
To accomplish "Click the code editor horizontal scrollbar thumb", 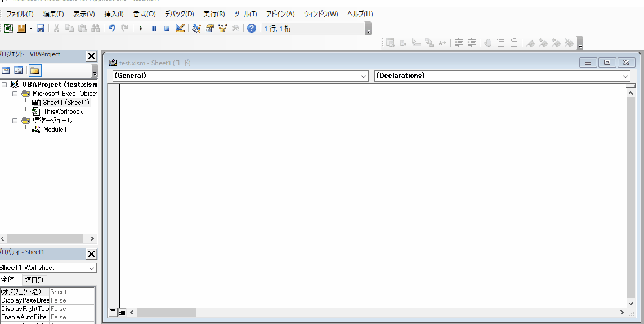I will pyautogui.click(x=166, y=312).
